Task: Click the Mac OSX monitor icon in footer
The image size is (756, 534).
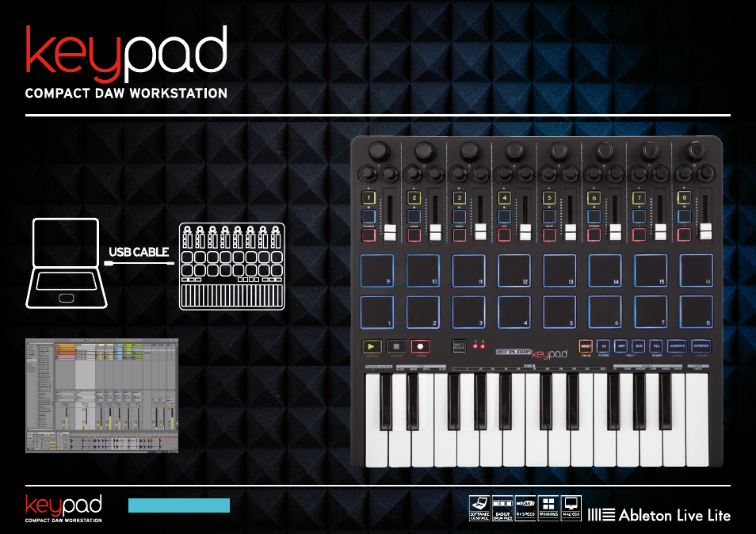Action: (x=571, y=508)
